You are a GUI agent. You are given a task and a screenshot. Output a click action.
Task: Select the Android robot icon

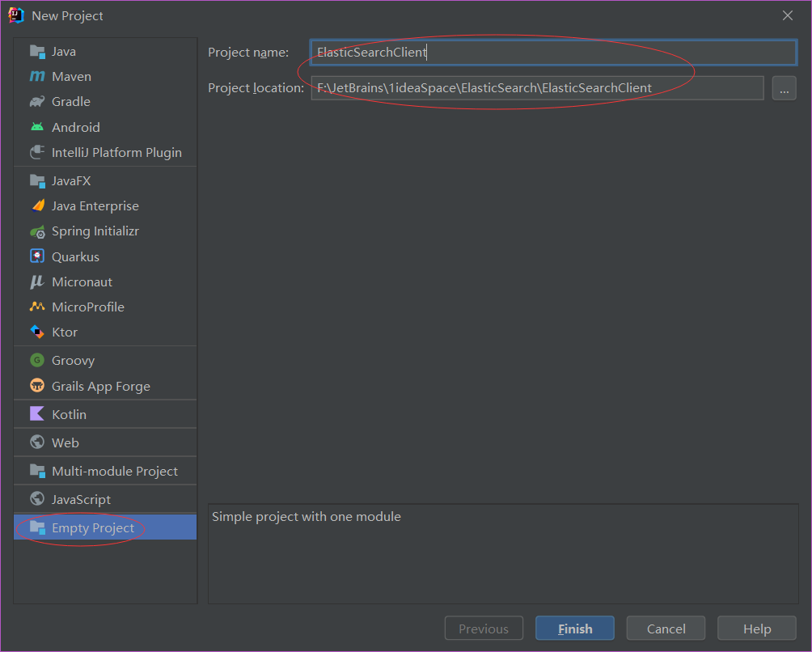pos(37,127)
